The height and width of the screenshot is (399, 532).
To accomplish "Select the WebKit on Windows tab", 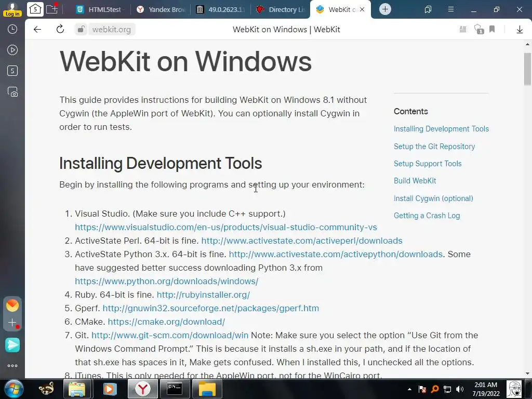I will coord(340,9).
